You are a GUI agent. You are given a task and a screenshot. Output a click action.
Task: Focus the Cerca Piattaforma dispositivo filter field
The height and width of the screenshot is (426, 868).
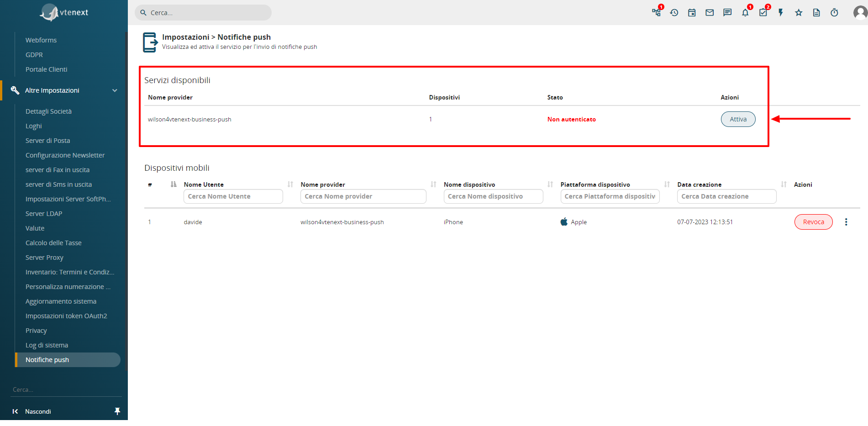[x=610, y=196]
